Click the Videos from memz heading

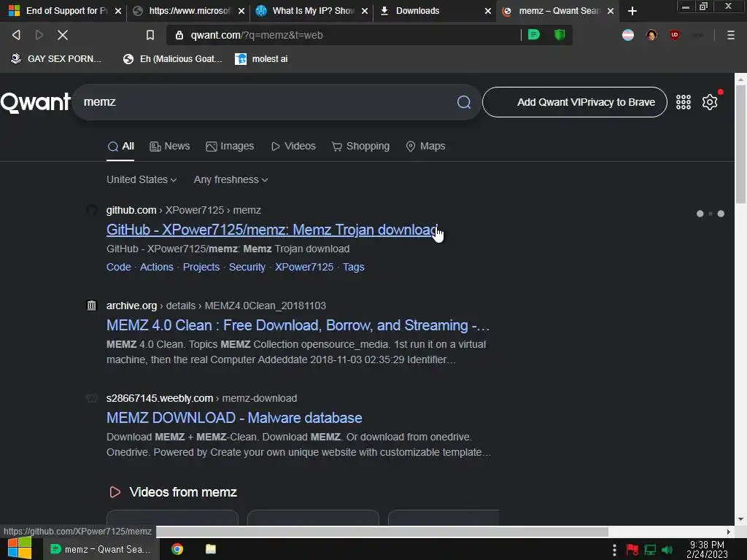[x=183, y=492]
